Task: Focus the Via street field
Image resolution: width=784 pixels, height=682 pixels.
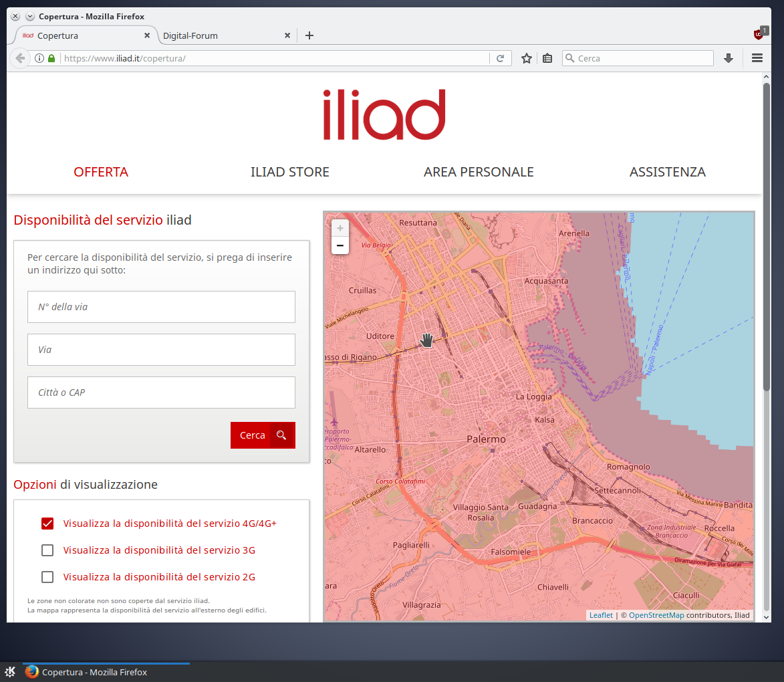Action: click(162, 350)
